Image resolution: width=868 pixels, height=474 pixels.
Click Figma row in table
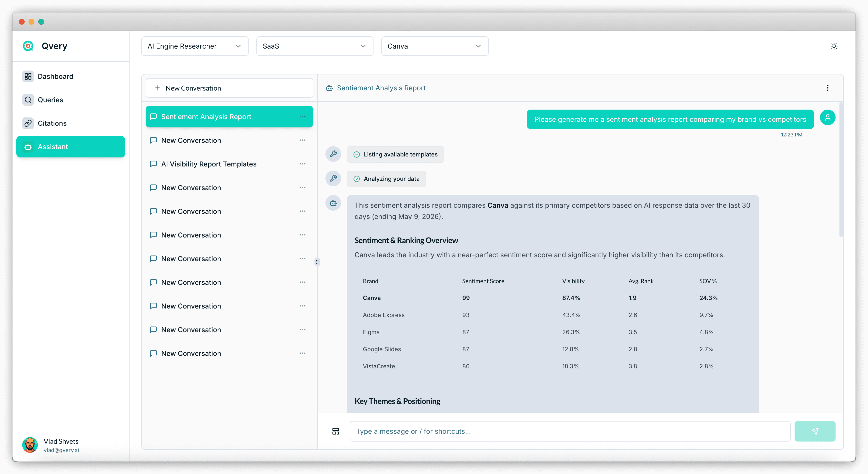click(x=553, y=332)
